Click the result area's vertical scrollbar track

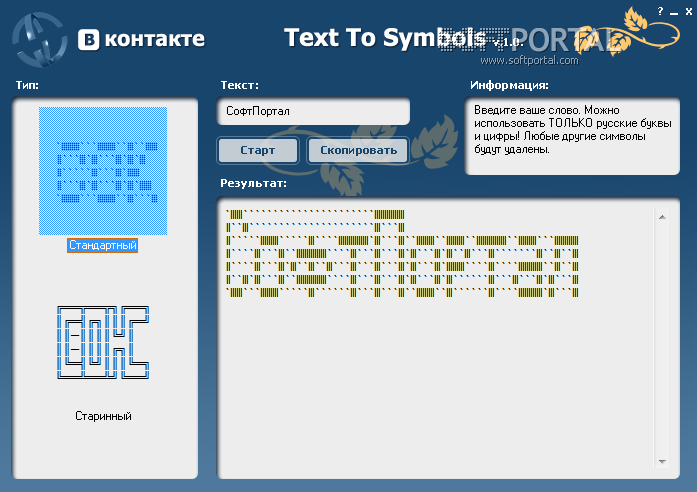coord(661,340)
